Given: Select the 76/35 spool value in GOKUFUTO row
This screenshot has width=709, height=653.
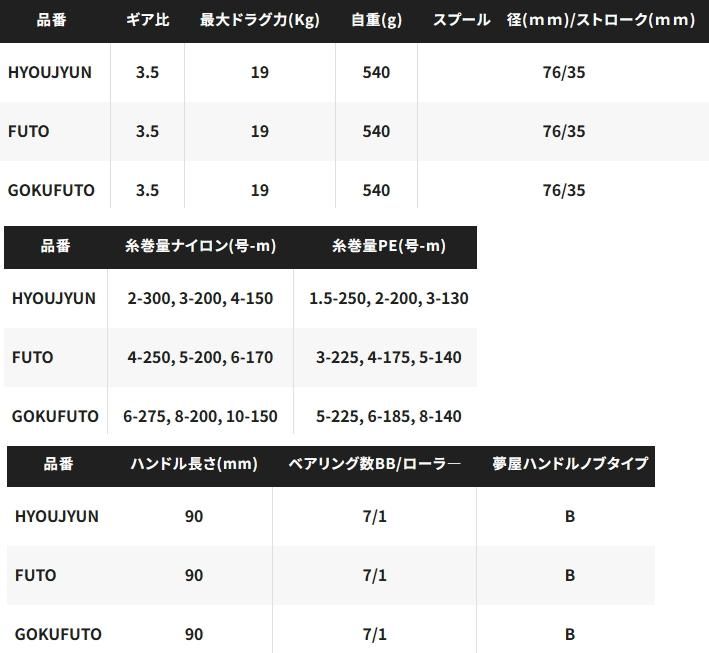Looking at the screenshot, I should [563, 190].
